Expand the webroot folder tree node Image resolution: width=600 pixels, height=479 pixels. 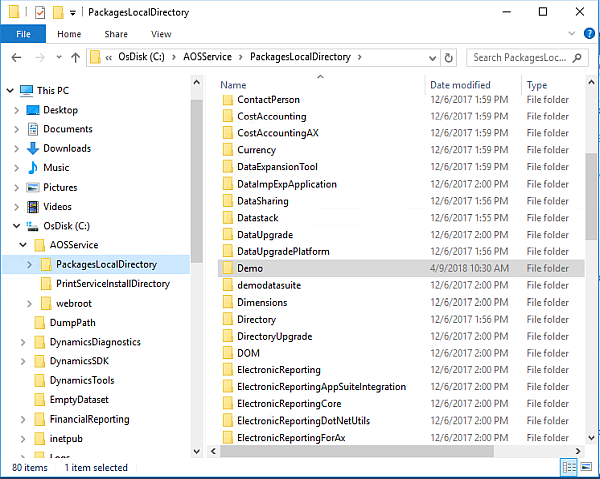pyautogui.click(x=30, y=303)
